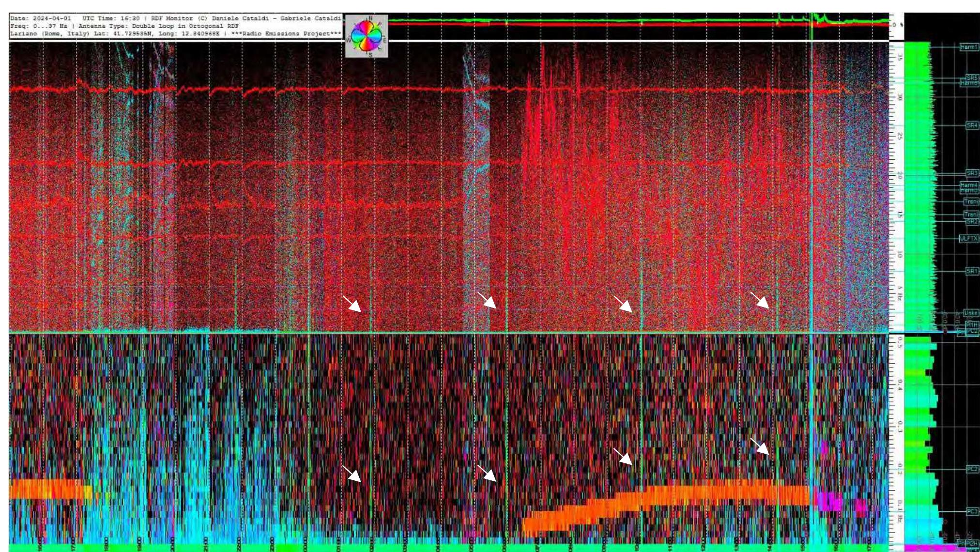
Task: Click the SR4 Schumann resonance label
Action: [x=972, y=125]
